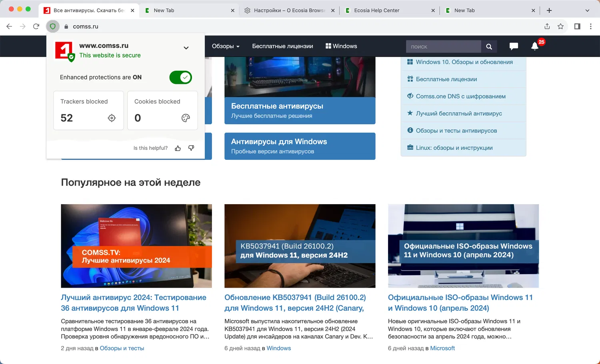Click the Популярное на этой неделе heading
The height and width of the screenshot is (364, 600).
[131, 183]
